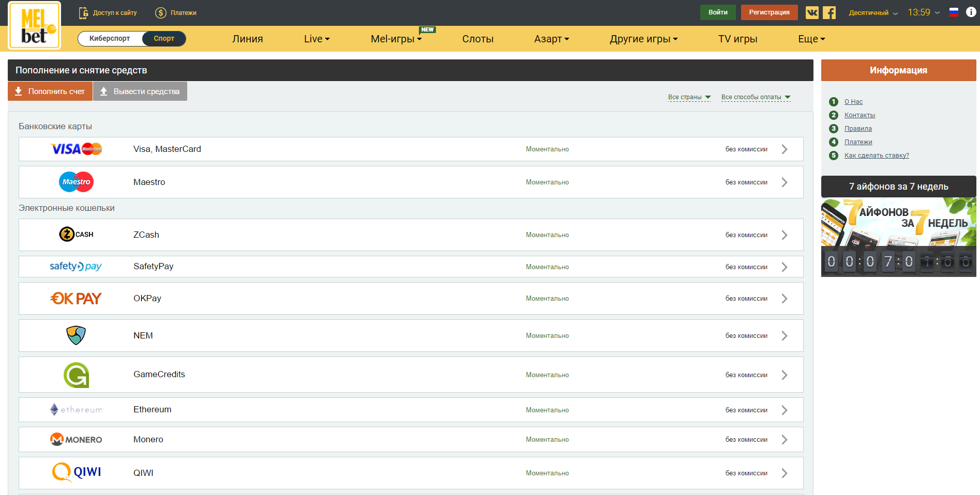This screenshot has height=495, width=980.
Task: Click the Visa MasterCard logo
Action: (x=76, y=149)
